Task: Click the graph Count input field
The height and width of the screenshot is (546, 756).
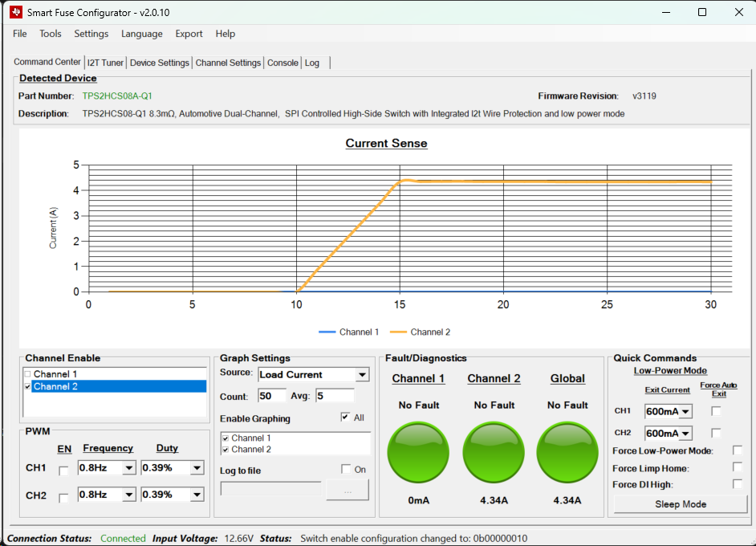Action: [271, 396]
